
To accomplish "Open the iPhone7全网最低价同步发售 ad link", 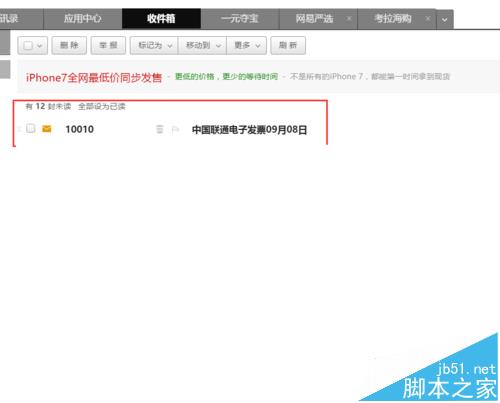I will [x=94, y=78].
